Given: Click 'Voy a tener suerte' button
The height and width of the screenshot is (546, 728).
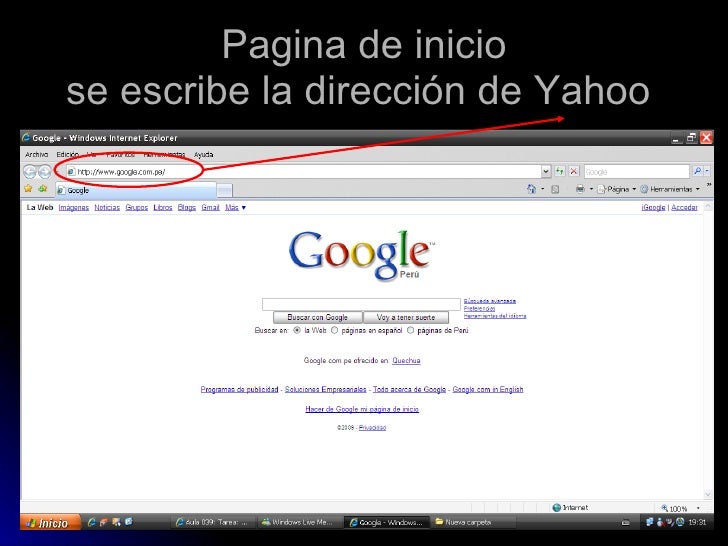Looking at the screenshot, I should point(406,318).
